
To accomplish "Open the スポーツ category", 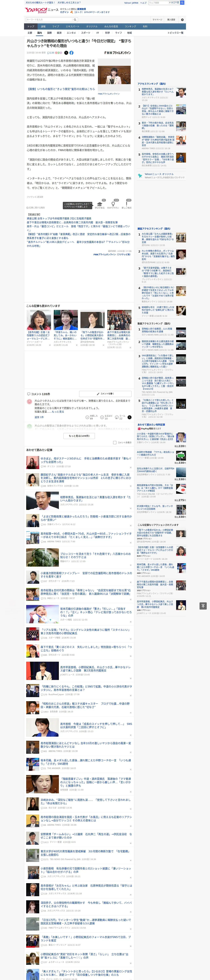I will pos(86,33).
